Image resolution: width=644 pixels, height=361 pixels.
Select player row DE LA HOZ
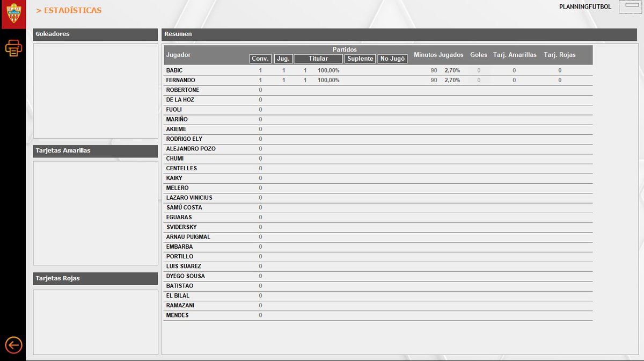pyautogui.click(x=378, y=100)
